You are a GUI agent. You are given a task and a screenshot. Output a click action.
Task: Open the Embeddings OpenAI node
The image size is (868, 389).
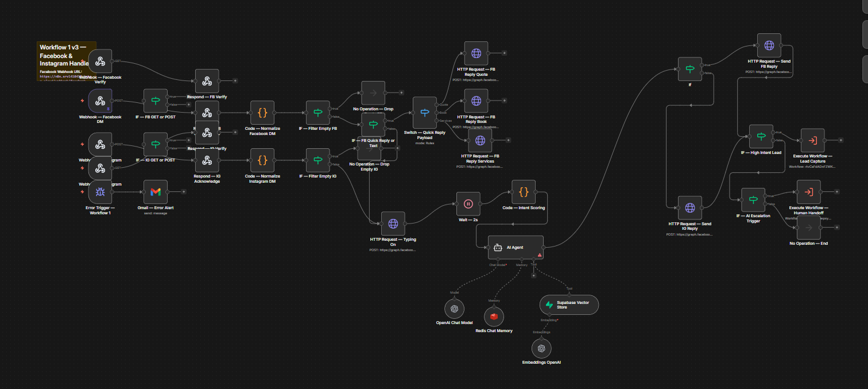pyautogui.click(x=541, y=348)
